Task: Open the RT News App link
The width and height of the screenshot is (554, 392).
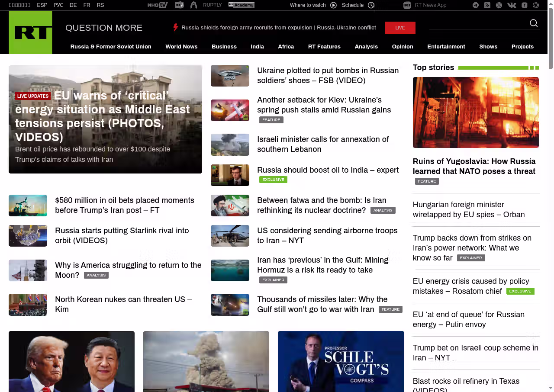Action: [x=430, y=5]
